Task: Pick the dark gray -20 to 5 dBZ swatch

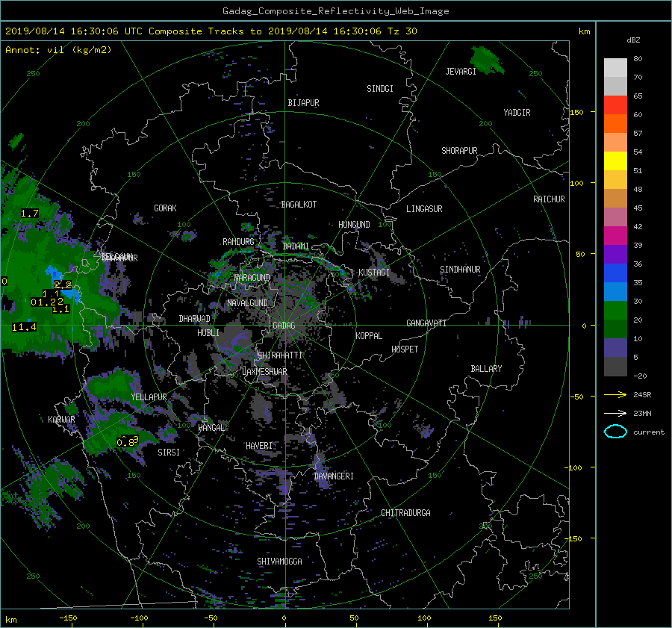Action: coord(615,366)
